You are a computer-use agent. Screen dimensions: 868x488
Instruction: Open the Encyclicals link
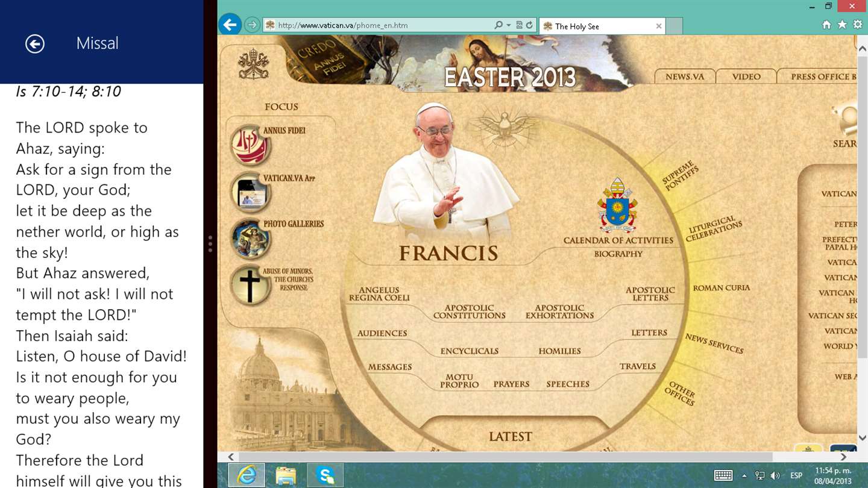click(x=470, y=351)
